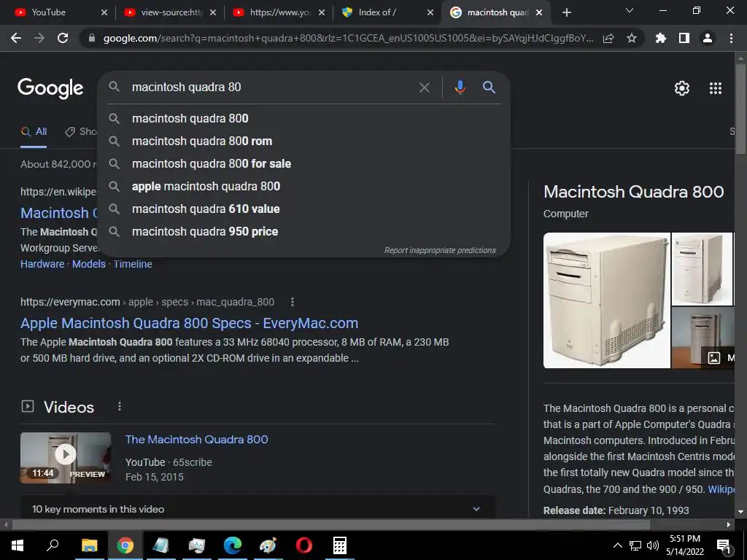Open the clock and date flyout
Screen dimensions: 747x560
pyautogui.click(x=684, y=545)
